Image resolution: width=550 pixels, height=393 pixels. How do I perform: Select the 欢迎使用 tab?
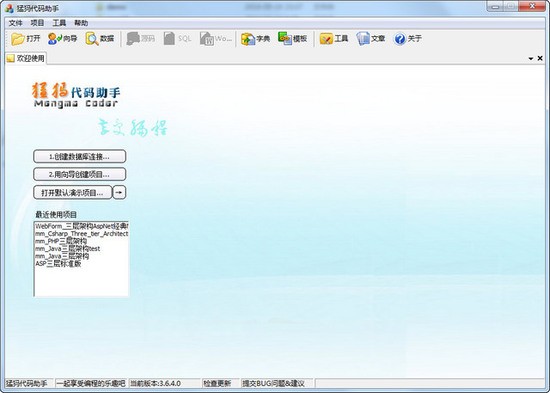coord(26,58)
